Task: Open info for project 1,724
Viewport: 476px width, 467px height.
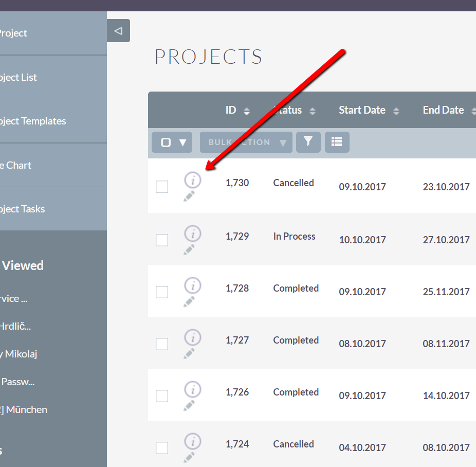Action: click(x=193, y=441)
